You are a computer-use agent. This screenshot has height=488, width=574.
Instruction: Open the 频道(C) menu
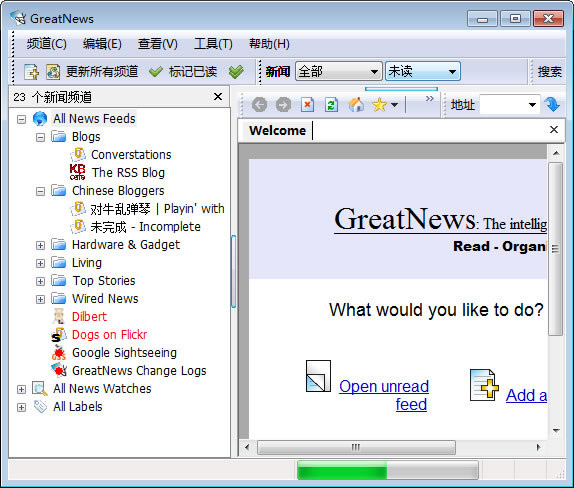point(46,44)
